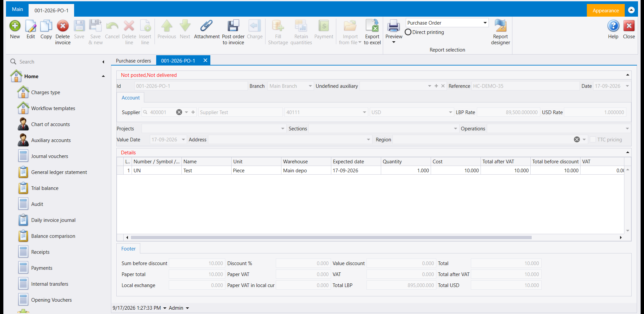Select the Footer tab
This screenshot has height=314, width=644.
tap(128, 249)
